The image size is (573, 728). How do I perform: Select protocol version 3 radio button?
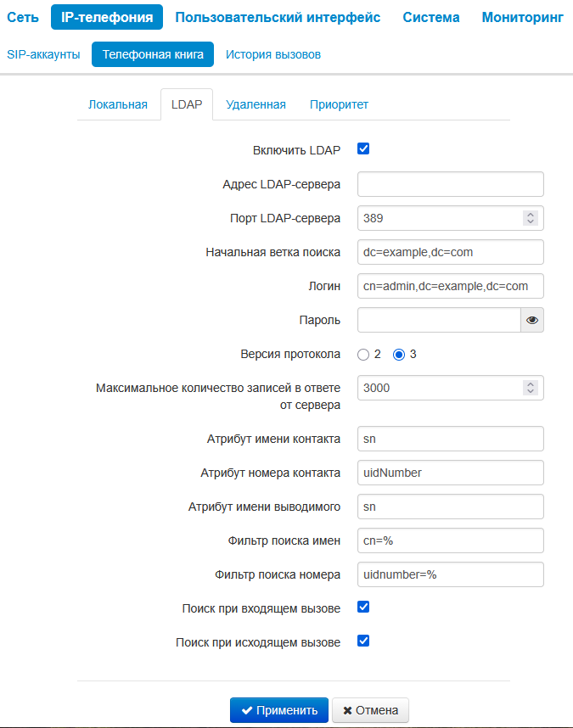[x=398, y=355]
